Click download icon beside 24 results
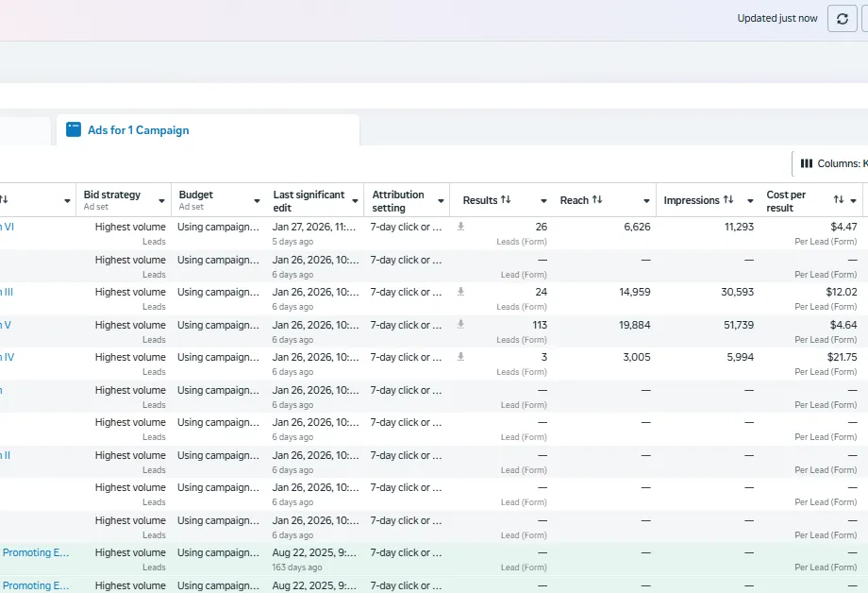Screen dimensions: 868x593 [460, 292]
